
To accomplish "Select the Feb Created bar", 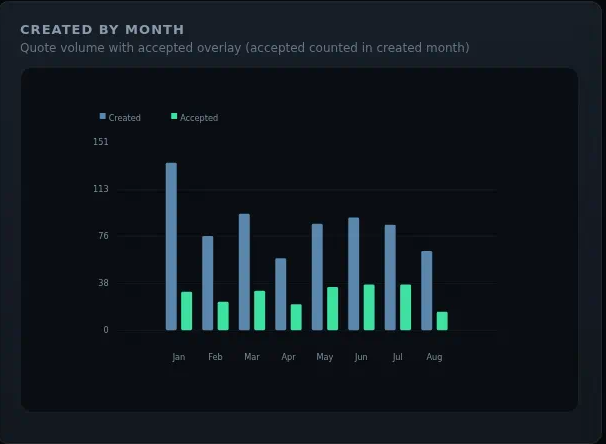I will (x=208, y=283).
